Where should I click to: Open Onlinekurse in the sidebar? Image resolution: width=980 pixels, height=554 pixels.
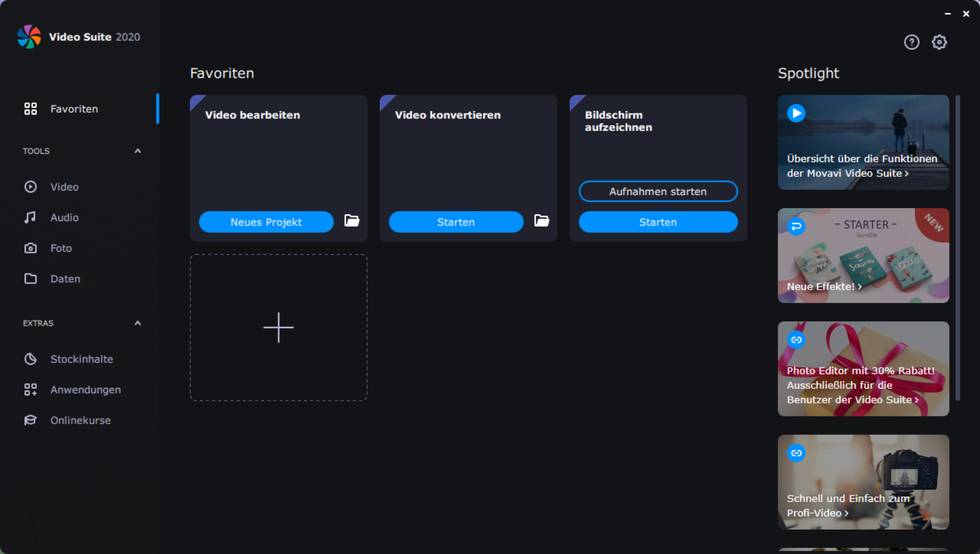click(x=80, y=420)
